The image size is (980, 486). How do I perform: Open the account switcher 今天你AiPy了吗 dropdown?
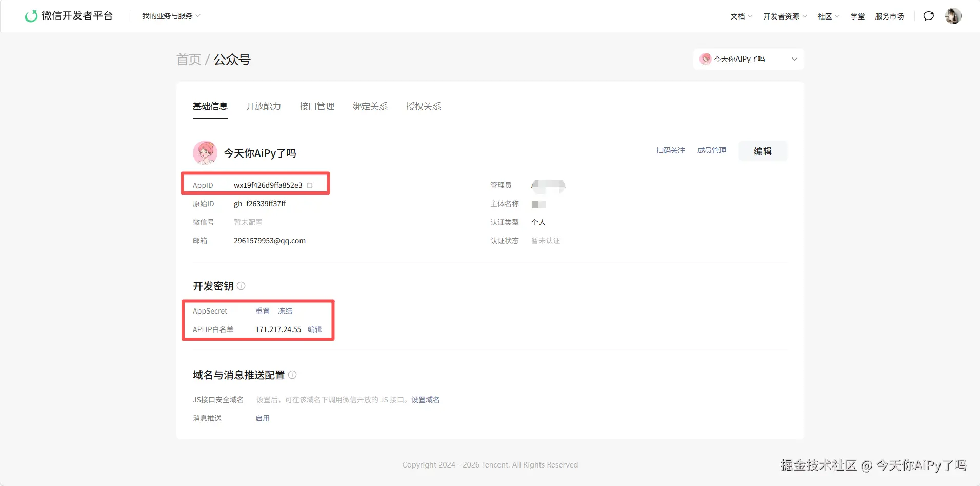pyautogui.click(x=749, y=59)
